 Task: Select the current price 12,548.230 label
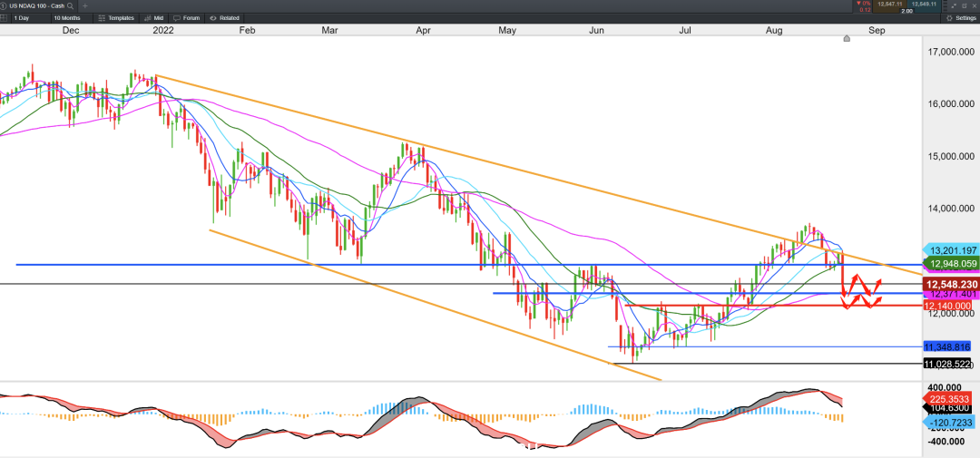pyautogui.click(x=951, y=284)
